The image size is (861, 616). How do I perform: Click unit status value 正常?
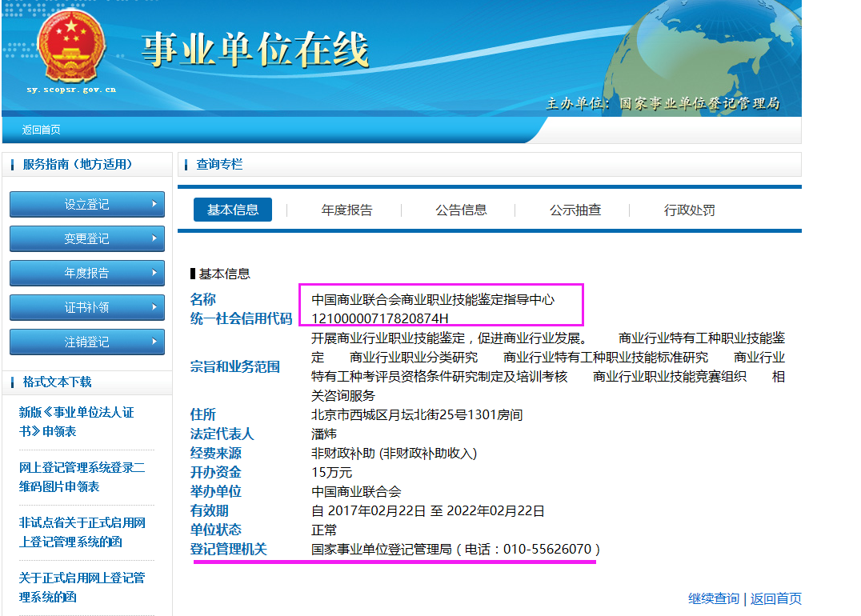(x=324, y=530)
